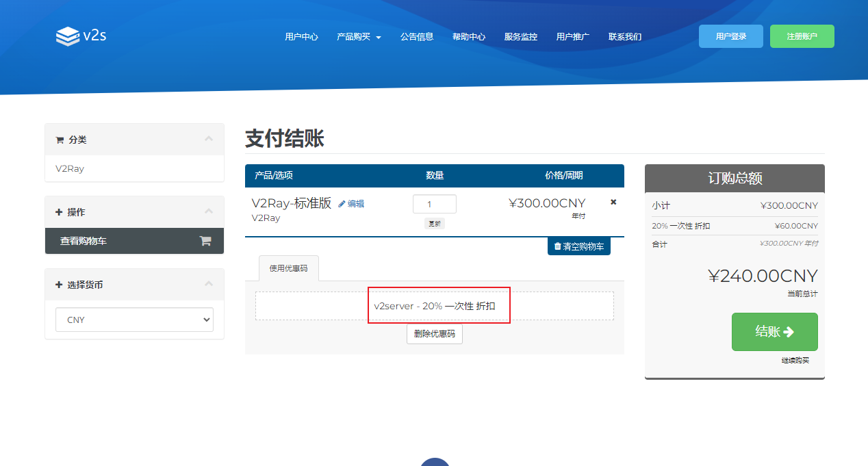
Task: Collapse the 分类 panel chevron
Action: (209, 140)
